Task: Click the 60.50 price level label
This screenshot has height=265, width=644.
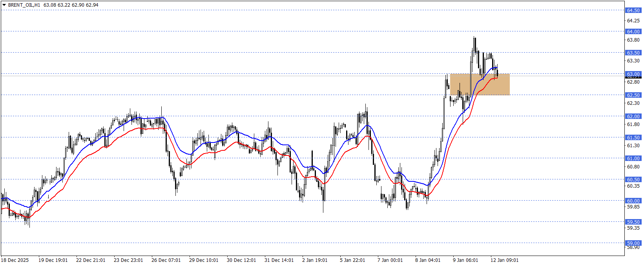Action: pos(633,180)
